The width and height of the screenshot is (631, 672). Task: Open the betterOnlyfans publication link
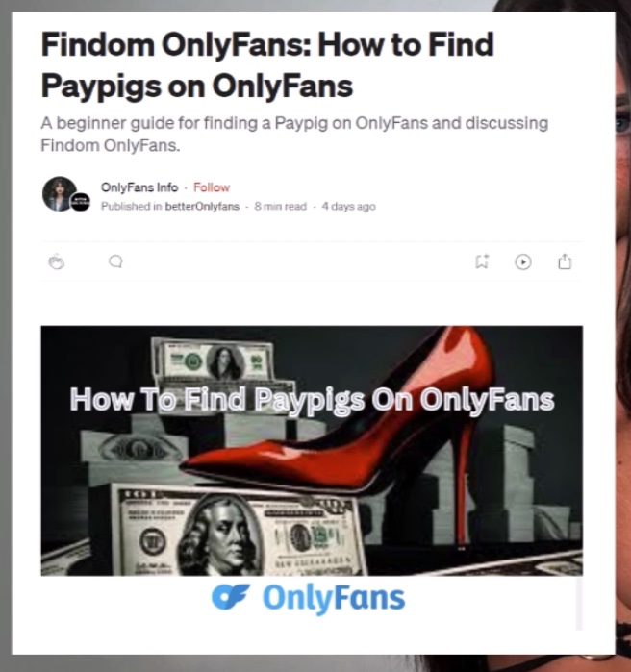click(202, 206)
